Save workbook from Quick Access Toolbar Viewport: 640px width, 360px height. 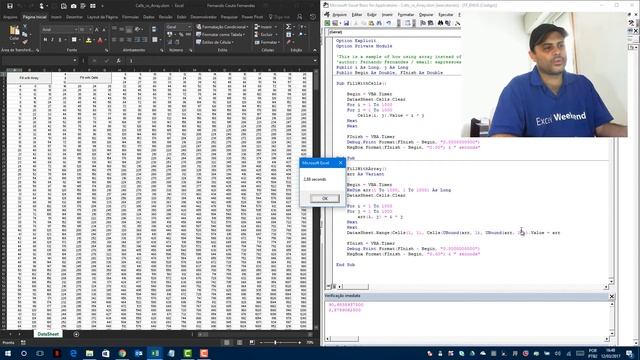pyautogui.click(x=10, y=6)
